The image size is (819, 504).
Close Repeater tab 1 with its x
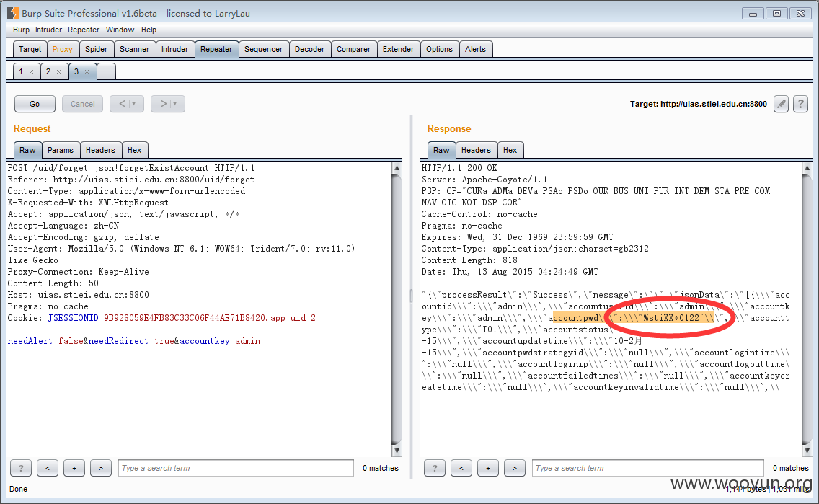[x=31, y=71]
